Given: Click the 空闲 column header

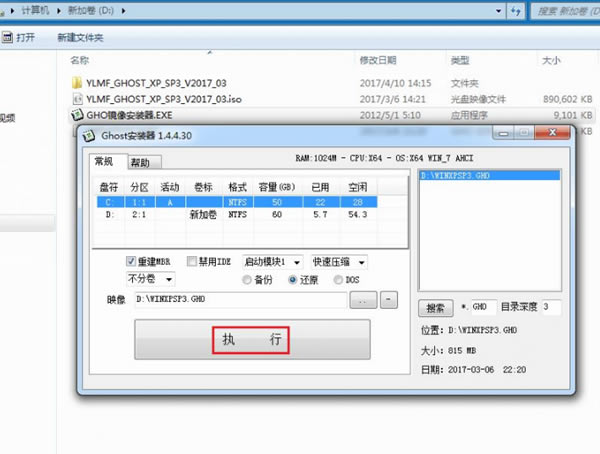Looking at the screenshot, I should [x=358, y=187].
